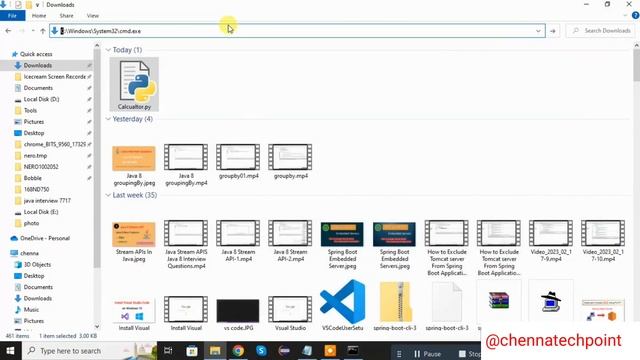Screen dimensions: 640x360
Task: Open the Java 8 groupingBy.mp4 video
Action: [x=186, y=157]
